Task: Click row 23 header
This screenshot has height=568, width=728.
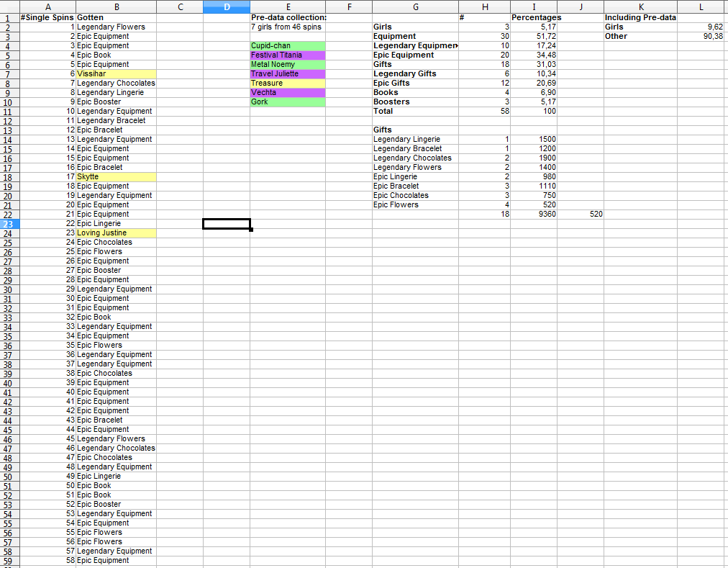Action: coord(9,223)
